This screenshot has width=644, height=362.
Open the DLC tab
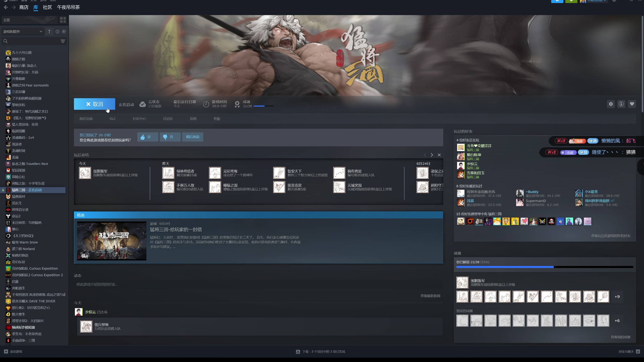coord(113,119)
